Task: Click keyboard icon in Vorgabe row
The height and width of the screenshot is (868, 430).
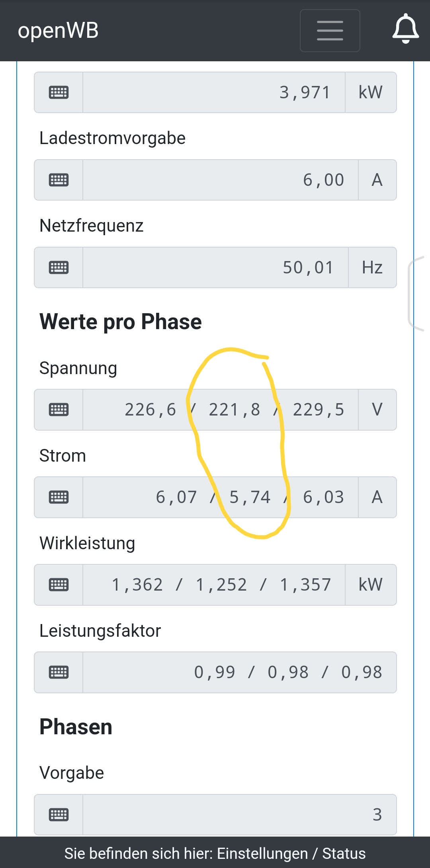Action: (59, 815)
